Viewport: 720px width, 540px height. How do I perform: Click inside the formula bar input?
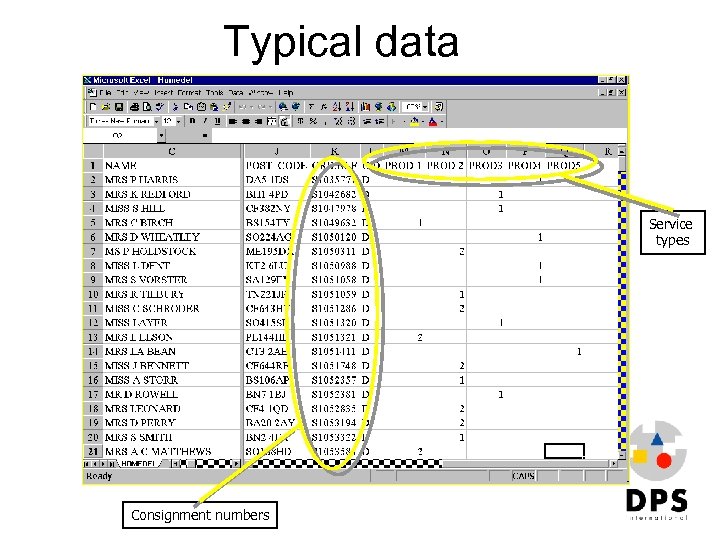(x=418, y=135)
